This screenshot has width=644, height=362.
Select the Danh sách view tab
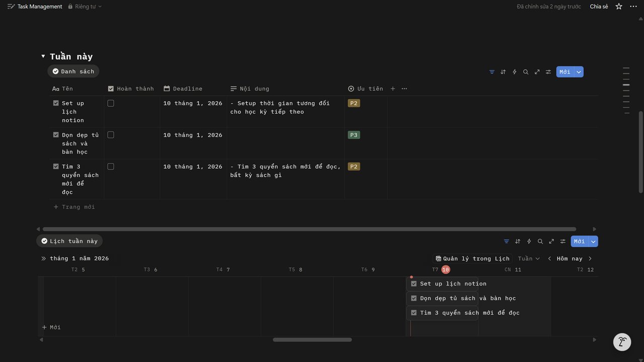[73, 71]
